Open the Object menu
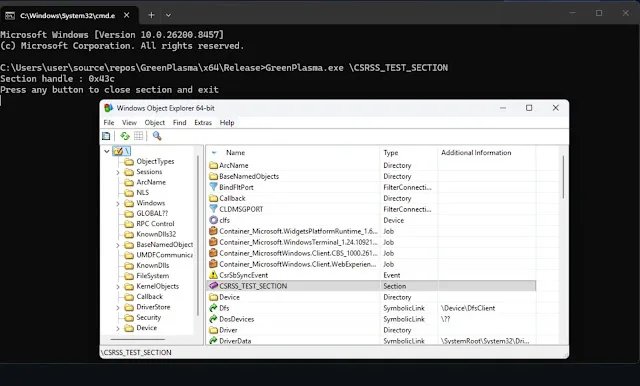 click(155, 122)
